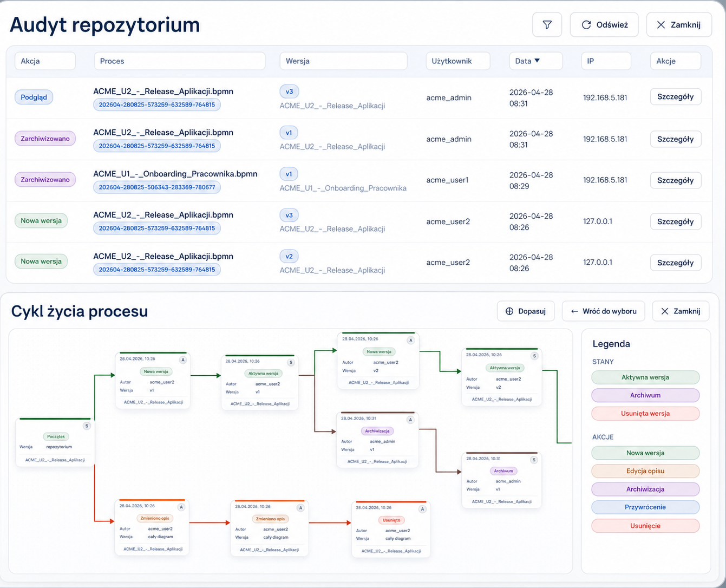Click the Przywrócenie legend pill
The image size is (726, 588).
[645, 507]
